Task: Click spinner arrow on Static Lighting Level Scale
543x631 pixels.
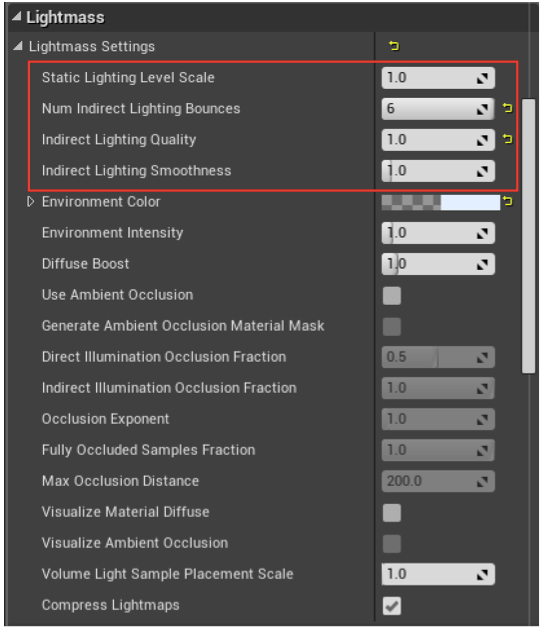Action: click(x=482, y=78)
